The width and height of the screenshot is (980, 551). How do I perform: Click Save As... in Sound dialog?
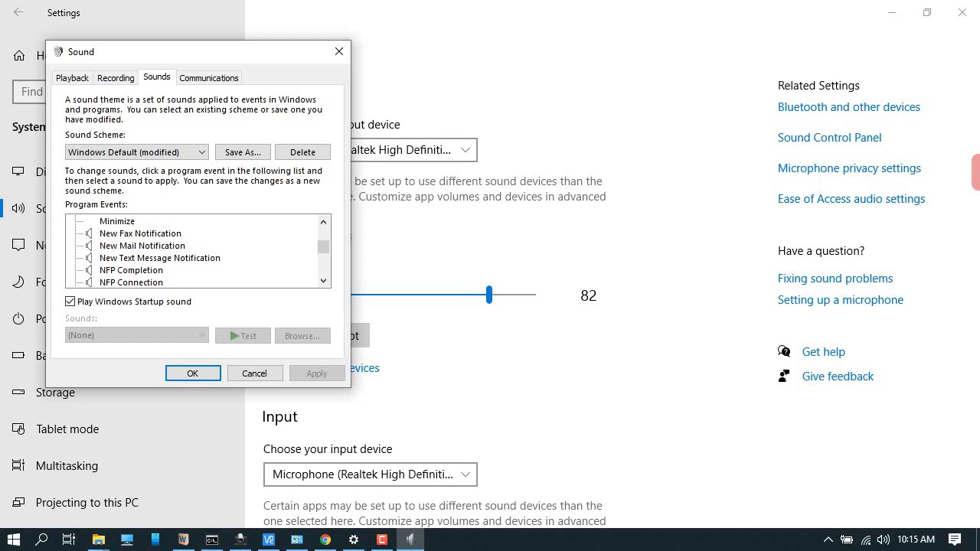pyautogui.click(x=243, y=152)
